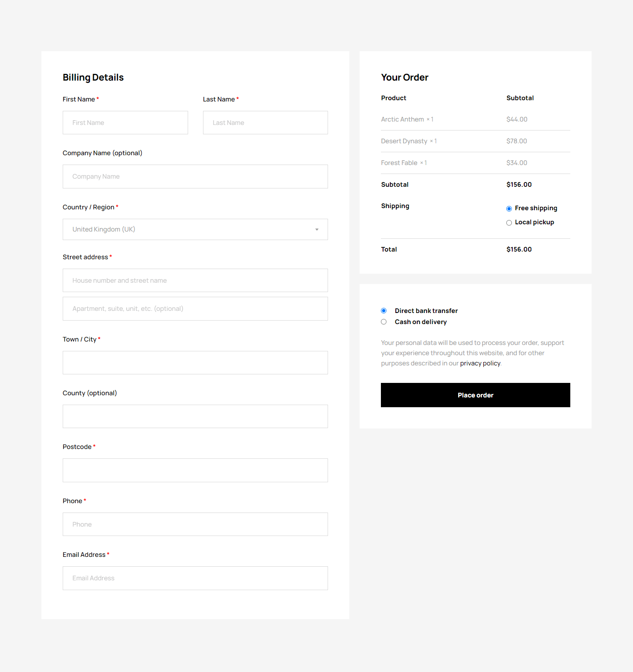Click the First Name input field
Image resolution: width=633 pixels, height=672 pixels.
pos(125,123)
